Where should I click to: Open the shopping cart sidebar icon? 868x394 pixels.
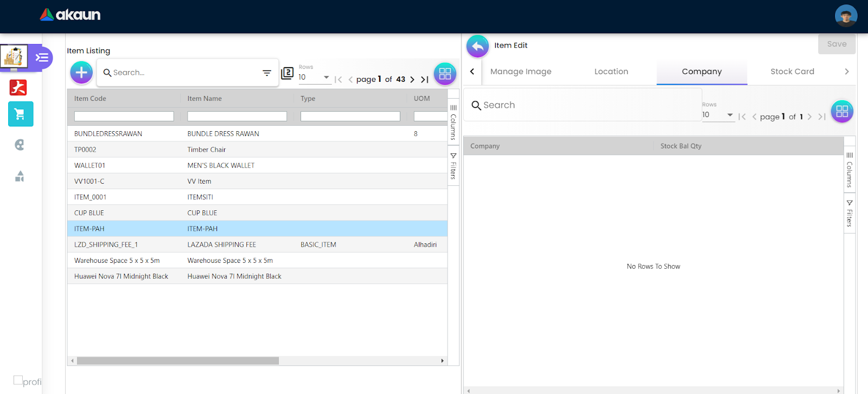tap(21, 114)
